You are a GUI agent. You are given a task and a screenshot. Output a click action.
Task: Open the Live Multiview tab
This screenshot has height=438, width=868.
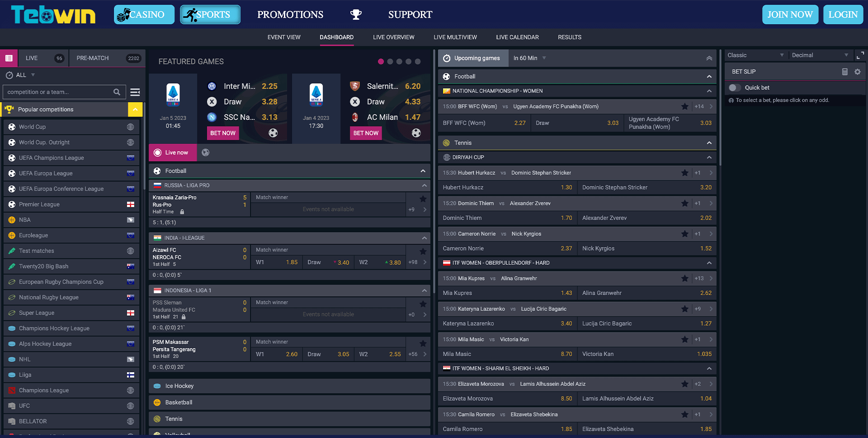[455, 37]
